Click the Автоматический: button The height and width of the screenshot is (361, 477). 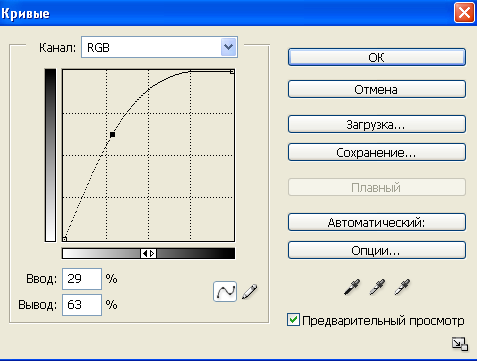377,222
